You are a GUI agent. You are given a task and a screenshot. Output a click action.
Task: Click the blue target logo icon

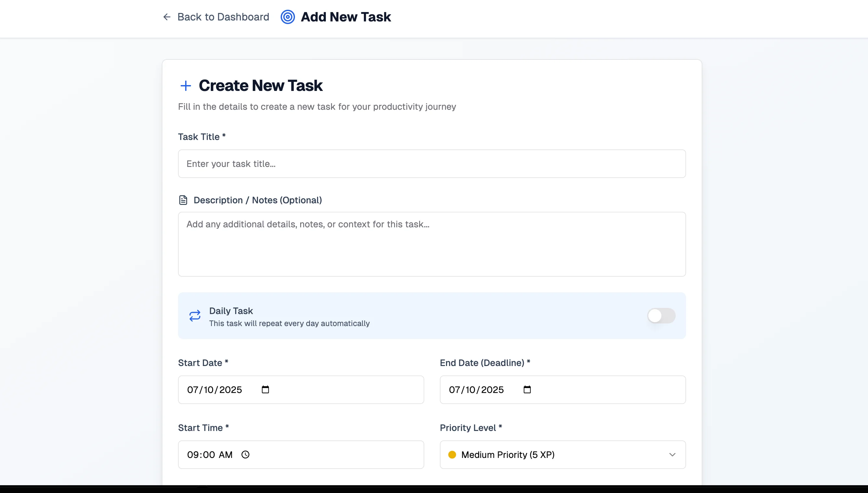[x=287, y=17]
